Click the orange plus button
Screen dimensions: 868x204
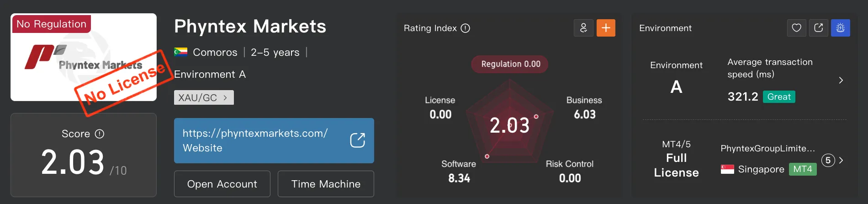pos(606,28)
